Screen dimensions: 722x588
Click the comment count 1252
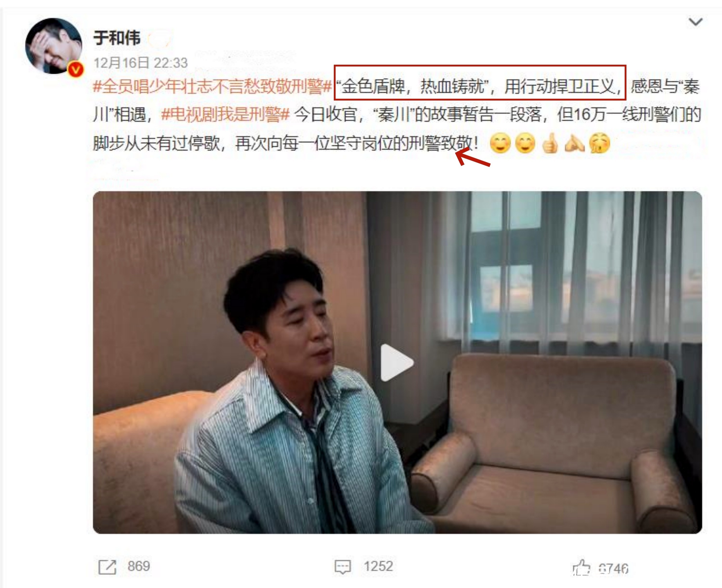(x=378, y=566)
